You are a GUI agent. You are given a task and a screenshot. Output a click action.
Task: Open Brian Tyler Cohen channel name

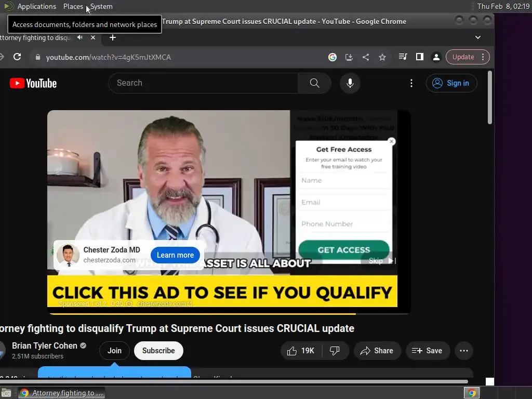click(x=45, y=345)
